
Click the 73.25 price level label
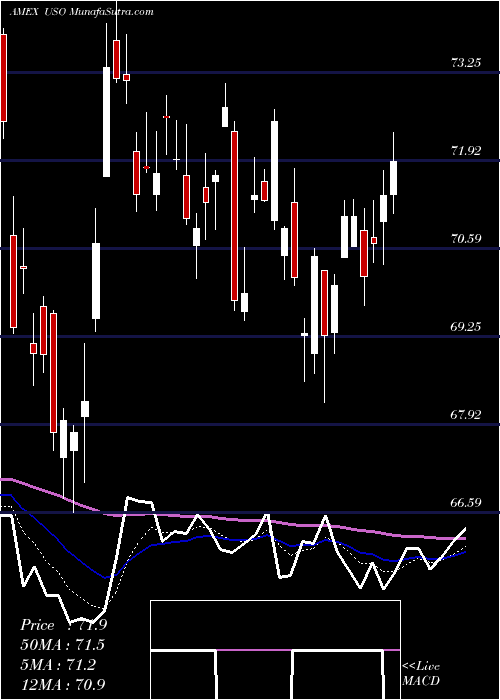466,63
